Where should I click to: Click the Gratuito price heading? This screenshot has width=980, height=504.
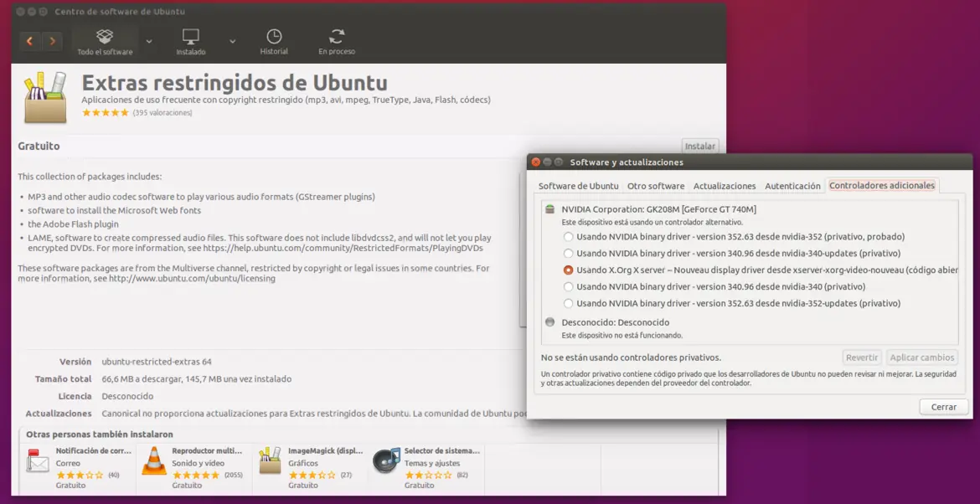39,147
